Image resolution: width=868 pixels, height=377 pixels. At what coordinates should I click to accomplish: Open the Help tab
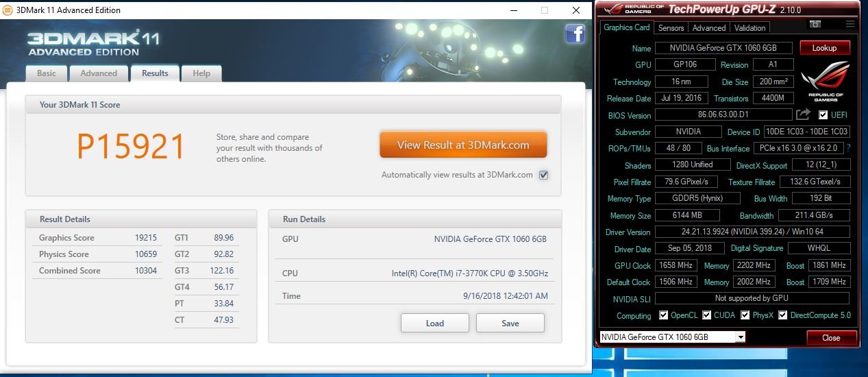pos(201,73)
